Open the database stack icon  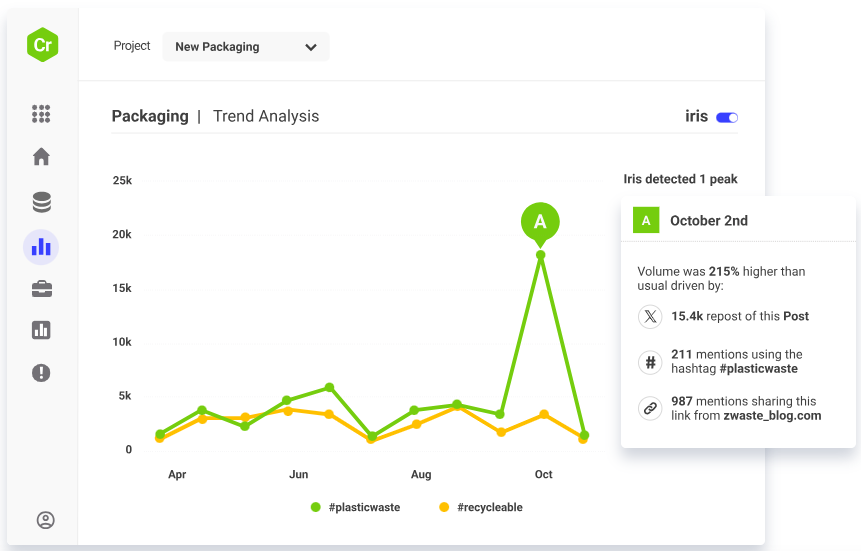pos(41,203)
